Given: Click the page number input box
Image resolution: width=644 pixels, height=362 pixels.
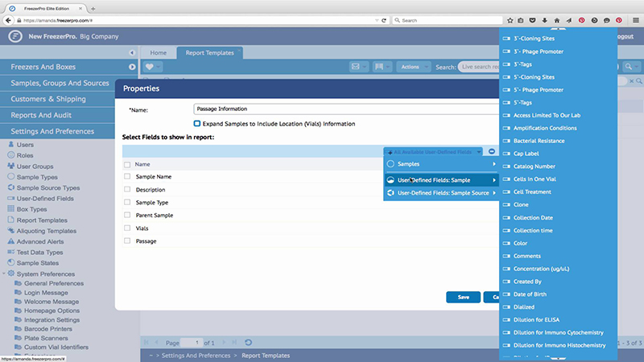Looking at the screenshot, I should (192, 343).
